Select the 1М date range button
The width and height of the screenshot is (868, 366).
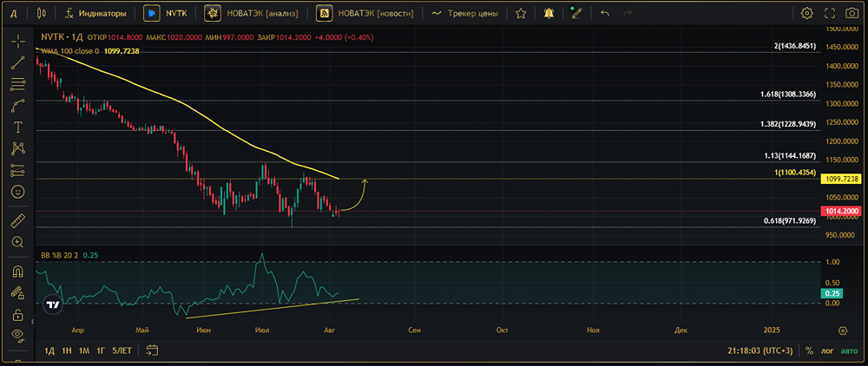[83, 350]
